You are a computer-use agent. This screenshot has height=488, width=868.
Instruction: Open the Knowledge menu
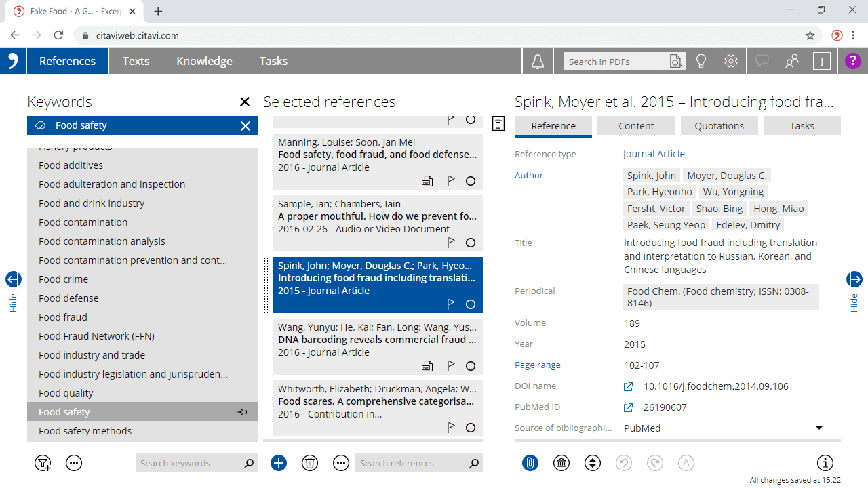[204, 61]
